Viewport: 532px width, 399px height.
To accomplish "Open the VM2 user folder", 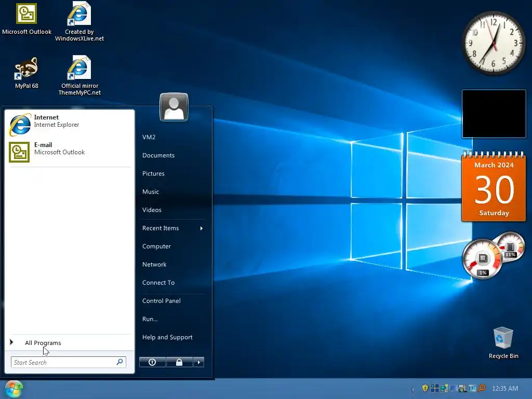I will coord(149,137).
